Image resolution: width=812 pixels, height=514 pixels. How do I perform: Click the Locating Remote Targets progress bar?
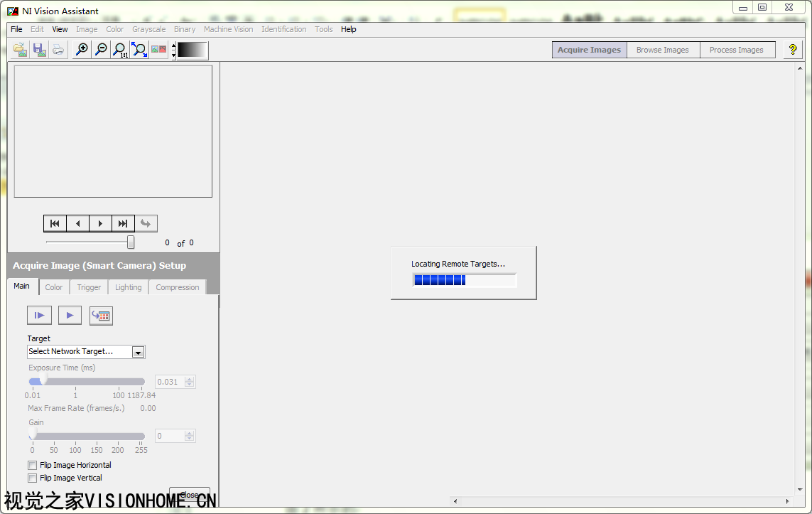click(465, 280)
